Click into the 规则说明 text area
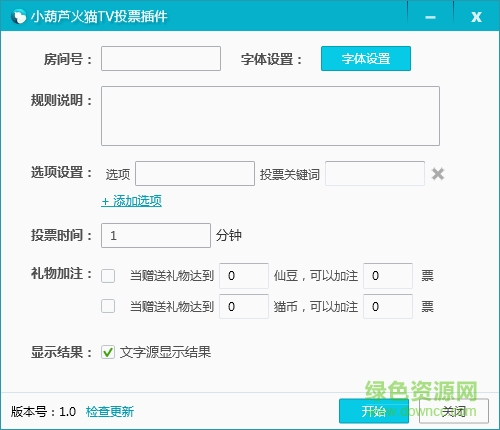 (270, 116)
